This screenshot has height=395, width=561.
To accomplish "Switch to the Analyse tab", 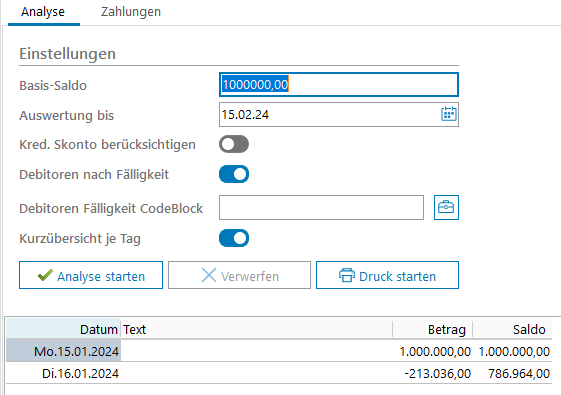I will pyautogui.click(x=43, y=12).
